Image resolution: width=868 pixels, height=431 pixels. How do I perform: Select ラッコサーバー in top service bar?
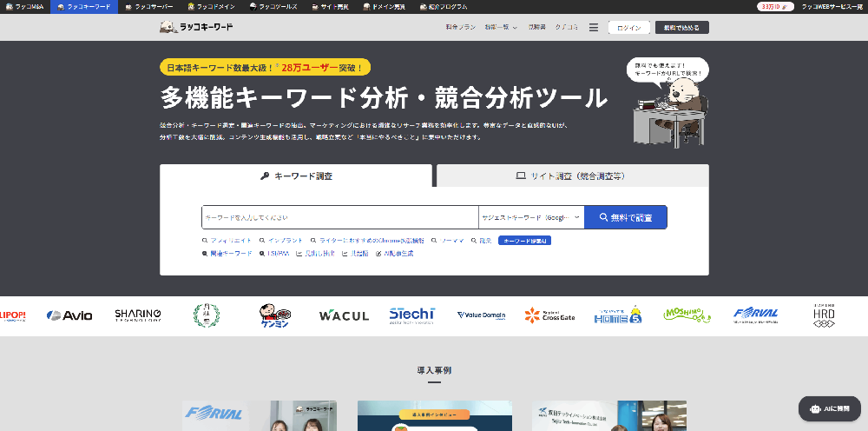[x=148, y=6]
